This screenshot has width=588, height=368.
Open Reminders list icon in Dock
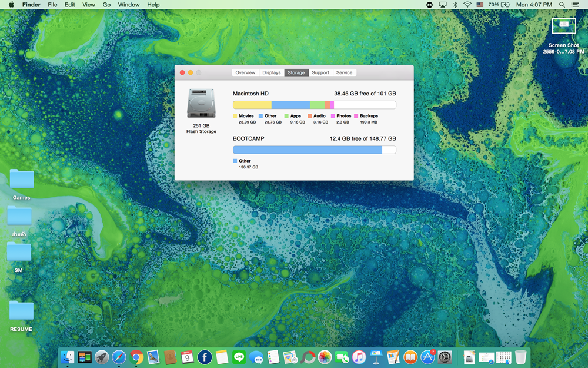[x=273, y=357]
